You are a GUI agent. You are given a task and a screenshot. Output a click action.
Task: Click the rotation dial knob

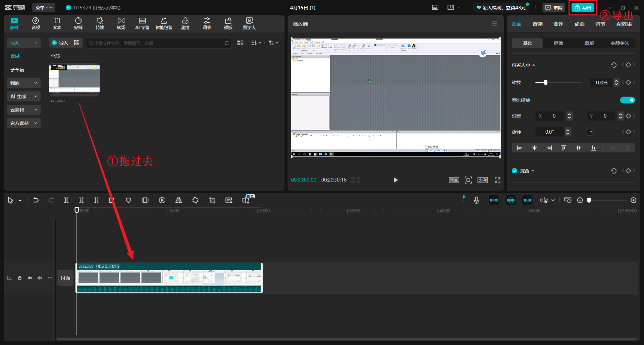tap(590, 132)
